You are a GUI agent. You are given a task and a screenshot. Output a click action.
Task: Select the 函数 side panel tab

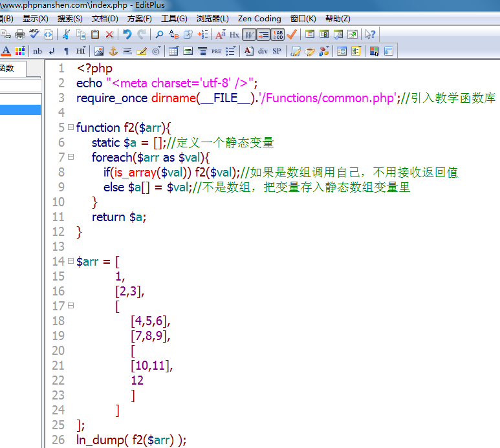12,68
